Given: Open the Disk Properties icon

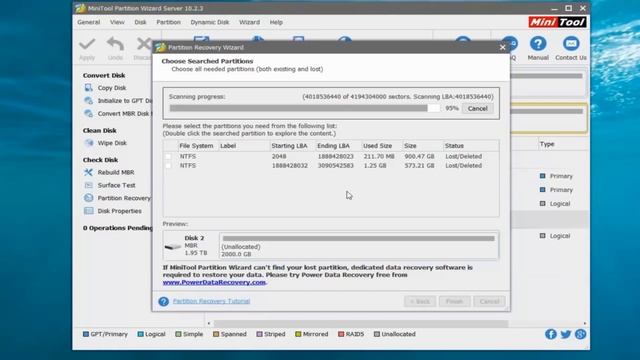Looking at the screenshot, I should pyautogui.click(x=89, y=211).
